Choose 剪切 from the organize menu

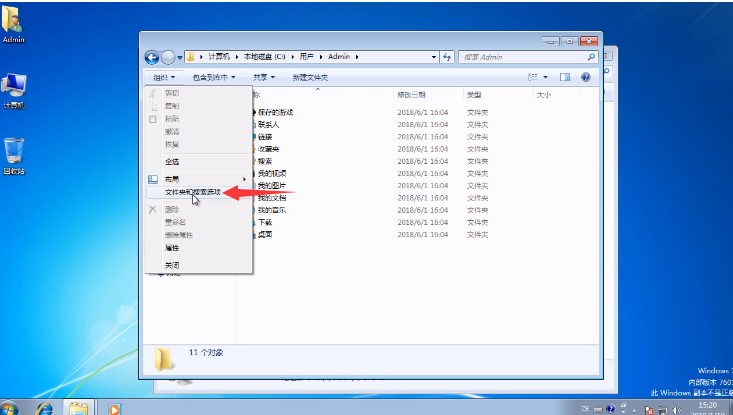pyautogui.click(x=199, y=93)
